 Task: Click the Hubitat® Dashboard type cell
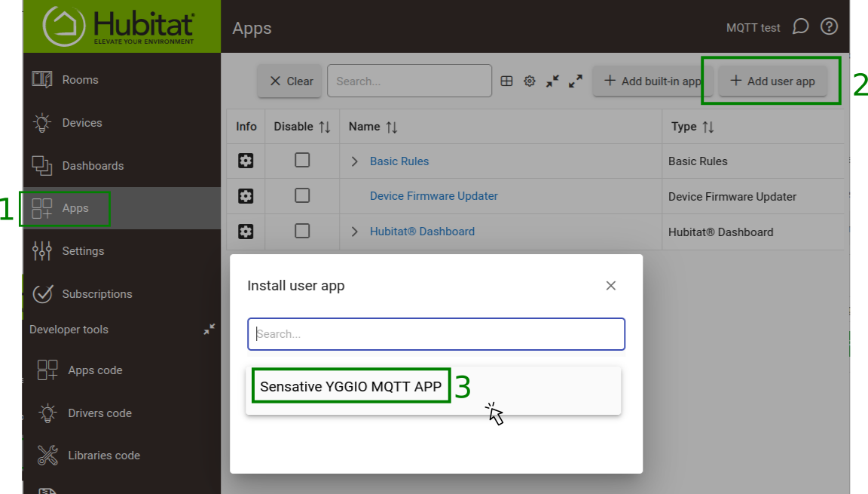point(720,232)
